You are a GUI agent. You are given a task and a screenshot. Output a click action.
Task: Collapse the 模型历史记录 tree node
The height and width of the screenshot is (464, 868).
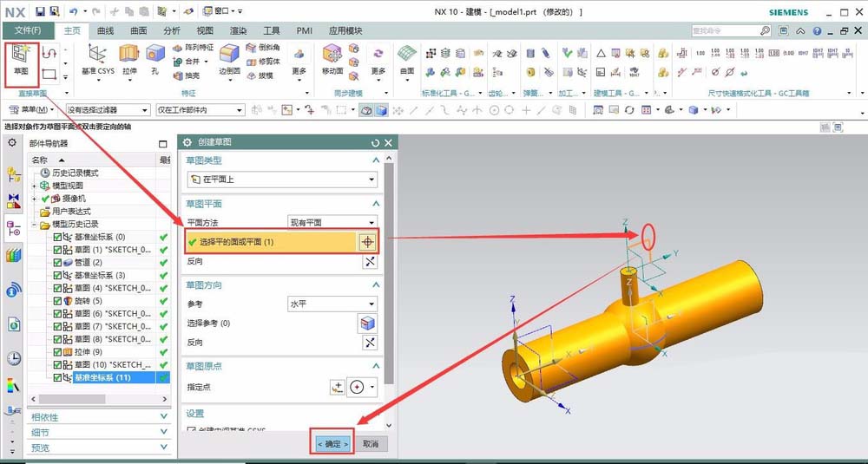(35, 224)
